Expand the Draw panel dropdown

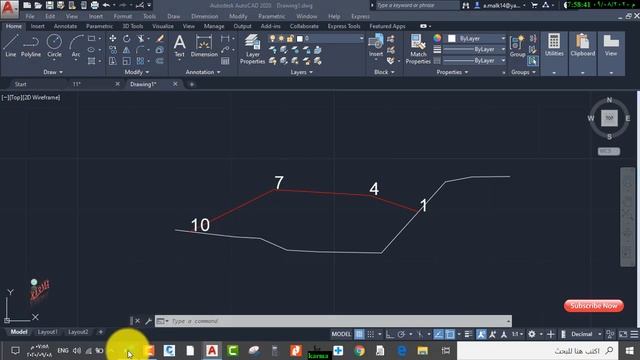(x=53, y=72)
